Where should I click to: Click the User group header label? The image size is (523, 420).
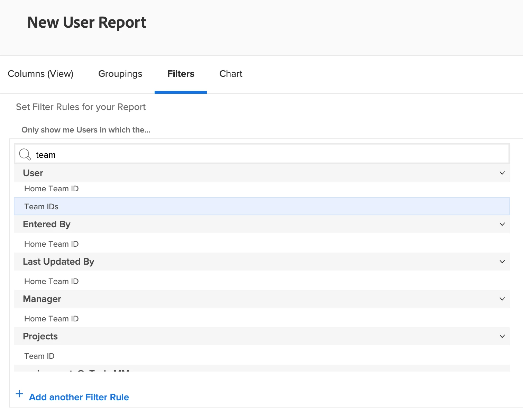tap(33, 173)
